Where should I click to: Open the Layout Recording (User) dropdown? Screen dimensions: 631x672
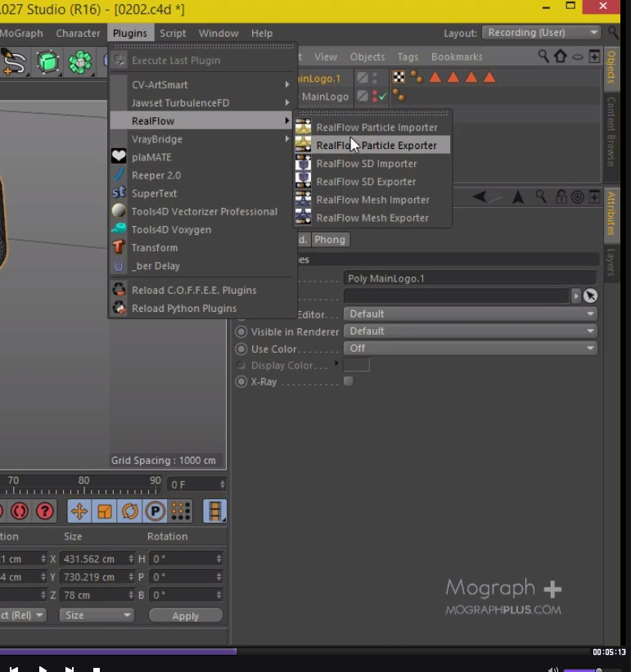tap(542, 33)
